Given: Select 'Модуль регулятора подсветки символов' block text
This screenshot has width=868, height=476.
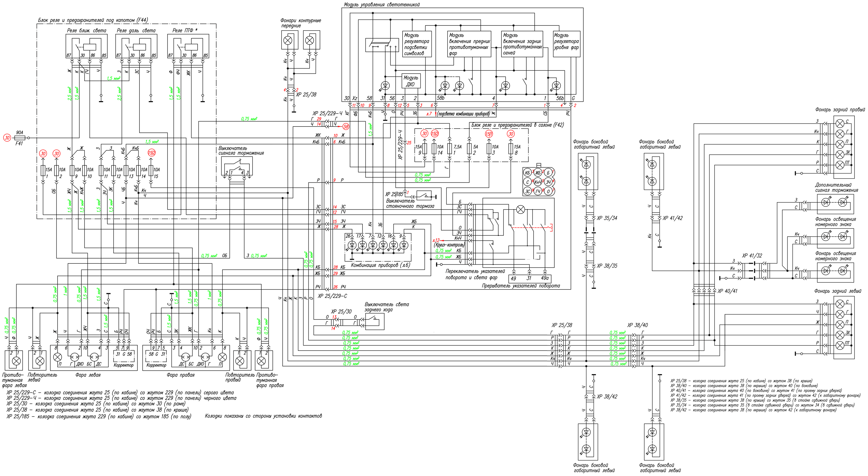Looking at the screenshot, I should 416,44.
